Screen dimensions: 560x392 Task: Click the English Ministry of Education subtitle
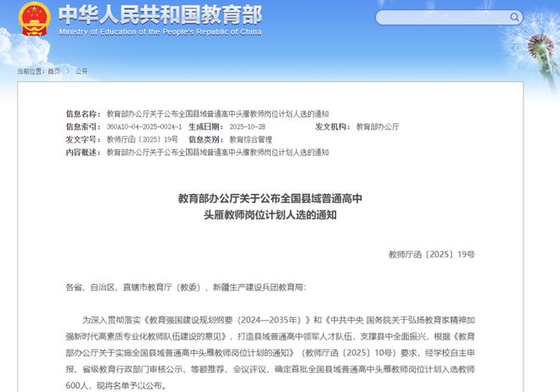point(160,31)
